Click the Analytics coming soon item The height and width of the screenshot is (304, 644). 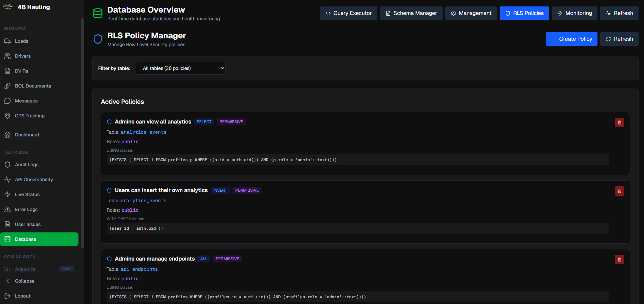[39, 269]
